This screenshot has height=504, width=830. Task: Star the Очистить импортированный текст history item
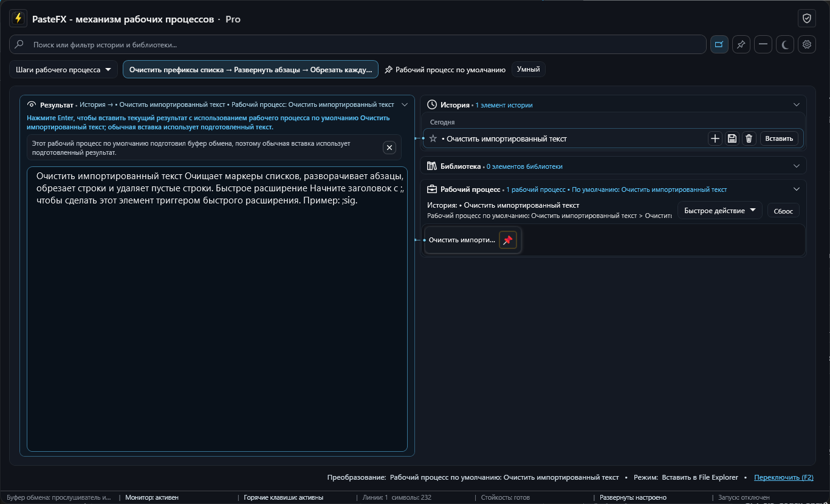[x=433, y=138]
